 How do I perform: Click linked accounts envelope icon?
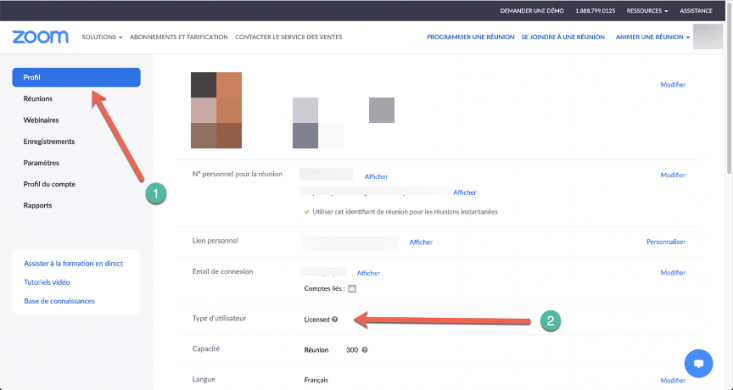click(x=352, y=289)
